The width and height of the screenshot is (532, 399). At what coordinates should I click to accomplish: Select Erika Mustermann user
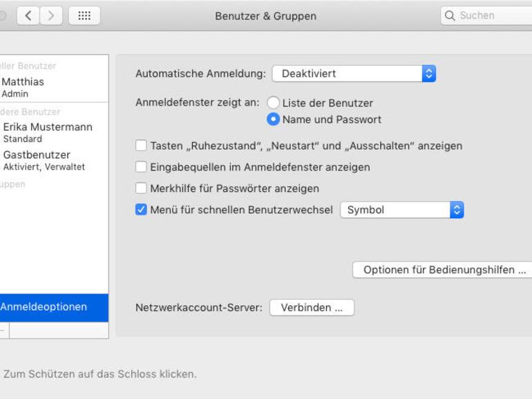tap(47, 133)
